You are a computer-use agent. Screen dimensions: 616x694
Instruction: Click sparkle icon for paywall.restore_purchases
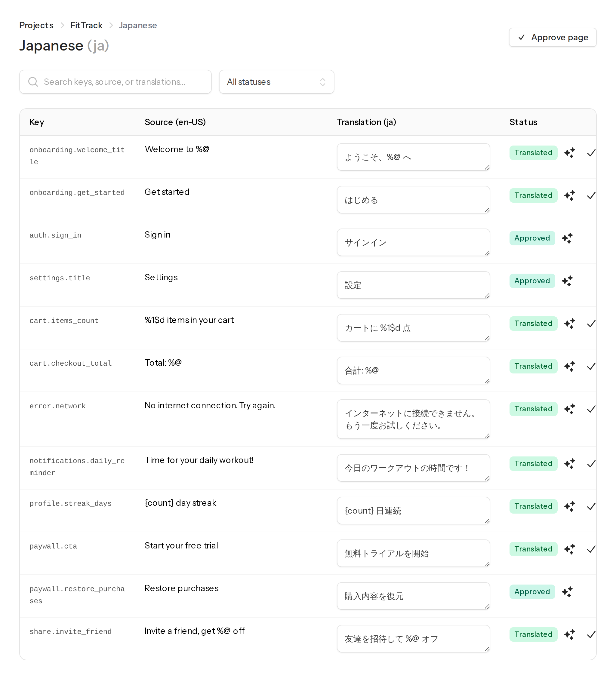point(567,592)
